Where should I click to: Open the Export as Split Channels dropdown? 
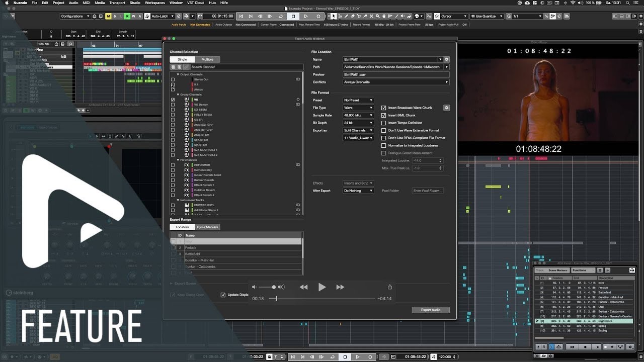tap(358, 130)
